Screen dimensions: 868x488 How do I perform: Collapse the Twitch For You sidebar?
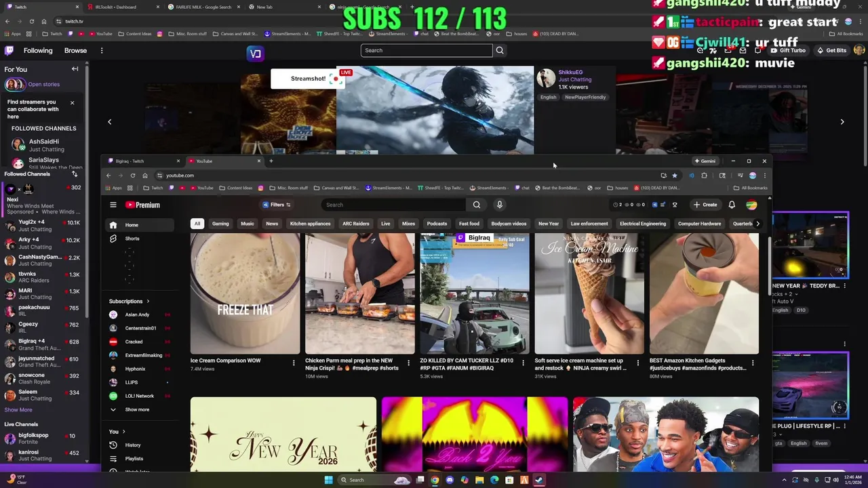pyautogui.click(x=75, y=69)
